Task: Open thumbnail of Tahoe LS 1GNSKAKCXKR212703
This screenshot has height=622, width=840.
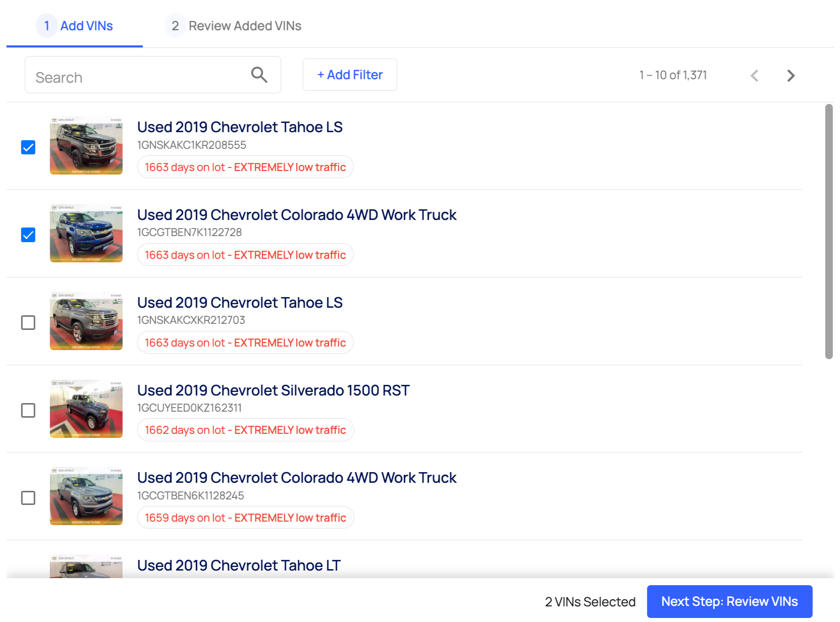Action: pyautogui.click(x=86, y=321)
